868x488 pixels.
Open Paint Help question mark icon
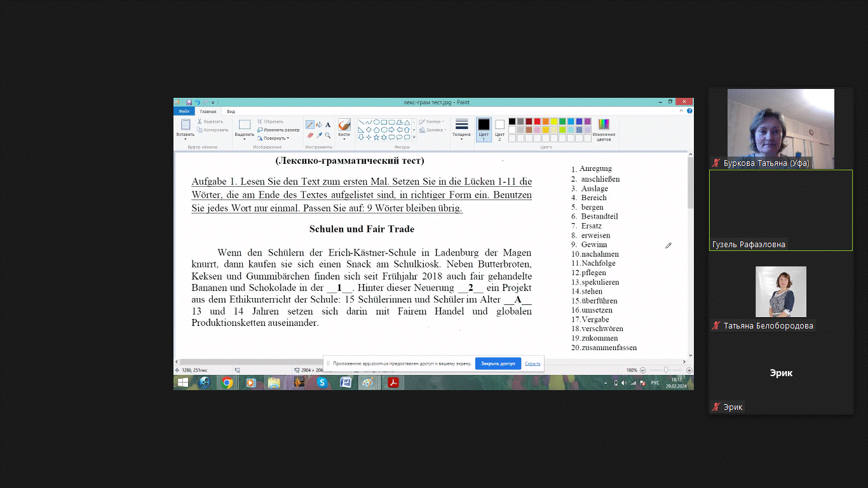coord(689,111)
